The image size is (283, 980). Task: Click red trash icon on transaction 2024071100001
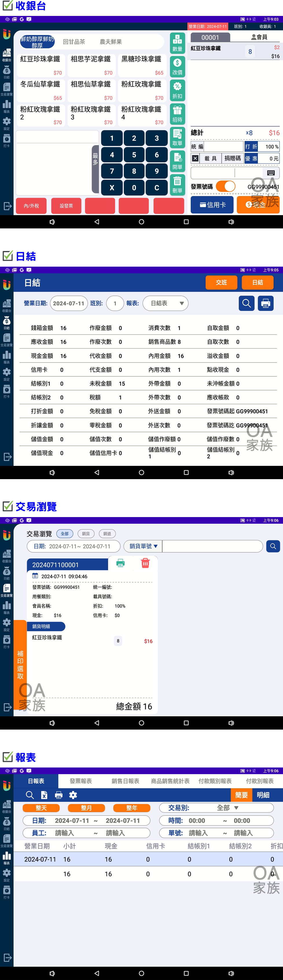145,563
